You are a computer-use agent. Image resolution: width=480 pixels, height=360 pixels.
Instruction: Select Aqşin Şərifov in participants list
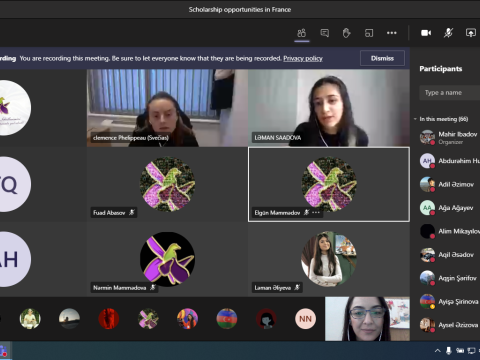point(449,278)
